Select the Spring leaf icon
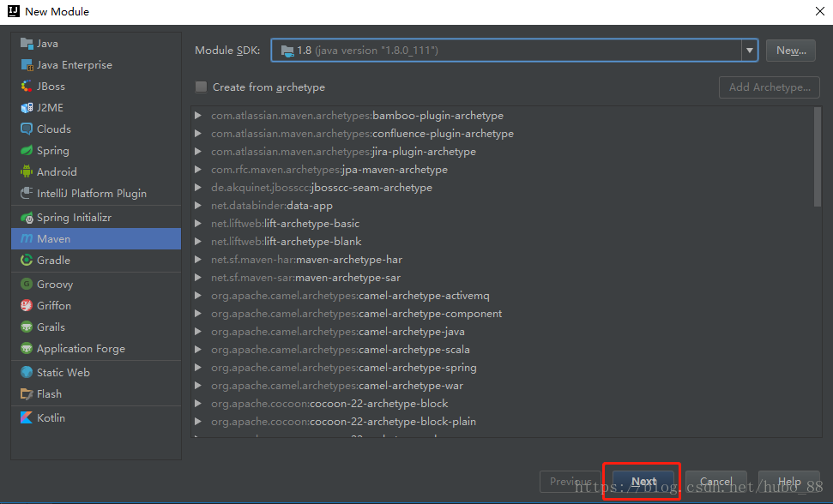Viewport: 833px width, 504px height. pyautogui.click(x=27, y=151)
